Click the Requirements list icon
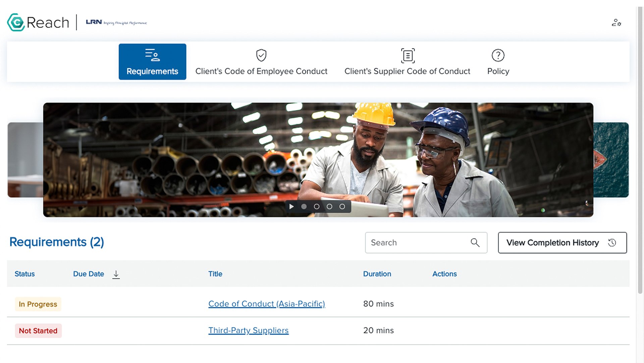The height and width of the screenshot is (363, 644). [x=152, y=55]
